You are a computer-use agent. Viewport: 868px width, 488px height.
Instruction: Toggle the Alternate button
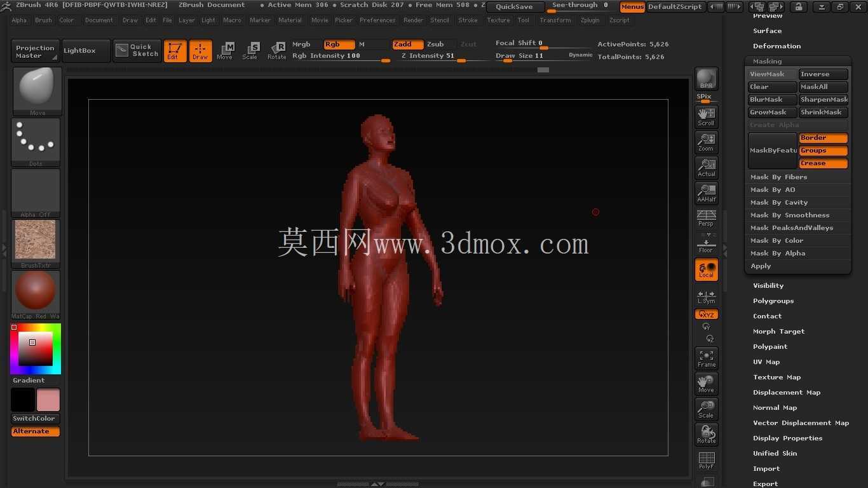pyautogui.click(x=36, y=431)
